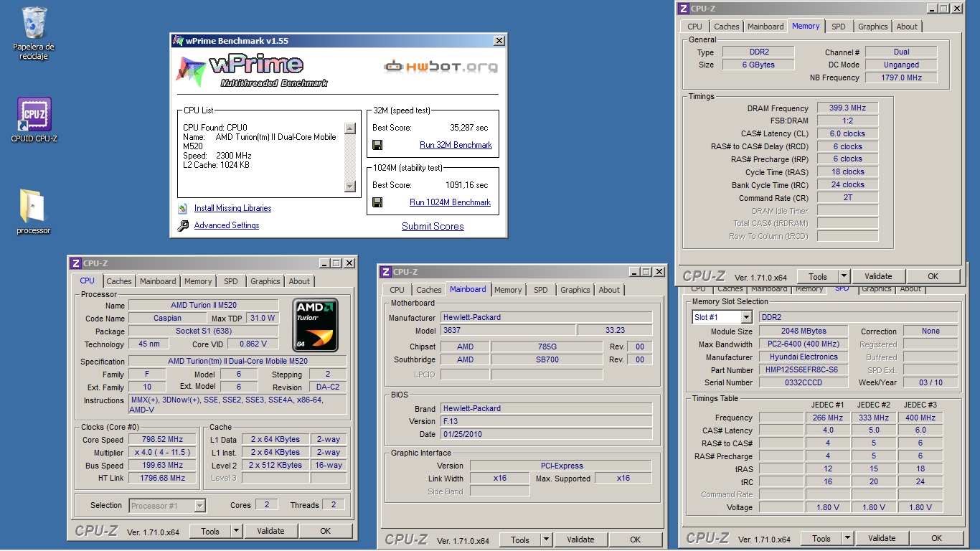This screenshot has width=980, height=551.
Task: Select About tab in Mainboard window
Action: coord(609,290)
